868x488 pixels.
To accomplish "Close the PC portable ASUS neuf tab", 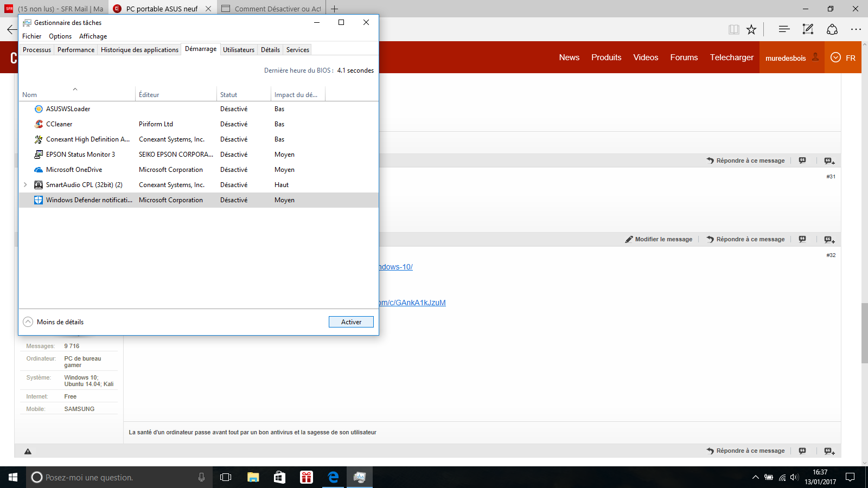I will tap(208, 9).
